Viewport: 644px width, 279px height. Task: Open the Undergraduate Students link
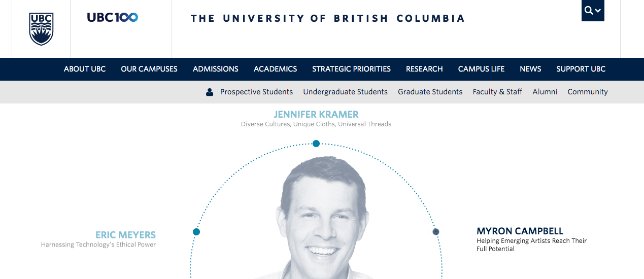345,92
